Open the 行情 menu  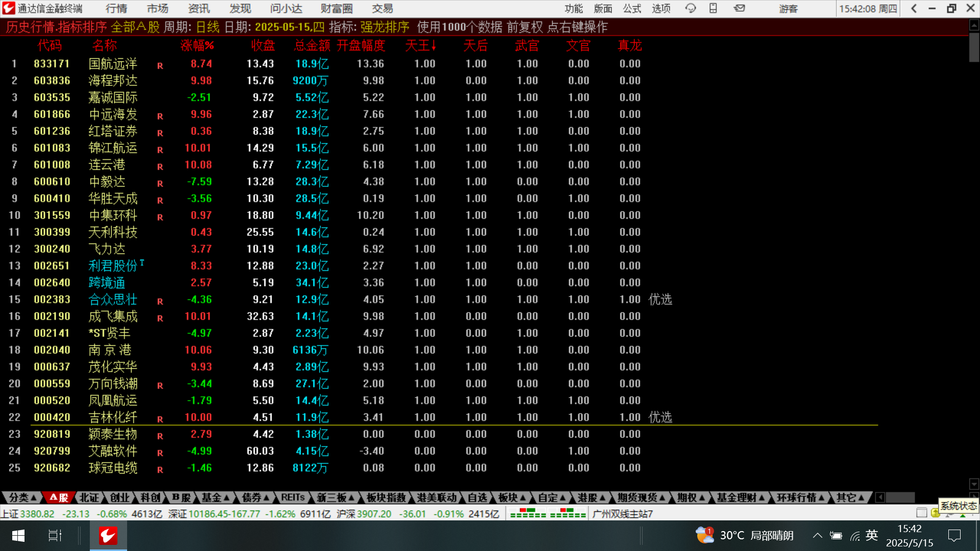click(116, 9)
